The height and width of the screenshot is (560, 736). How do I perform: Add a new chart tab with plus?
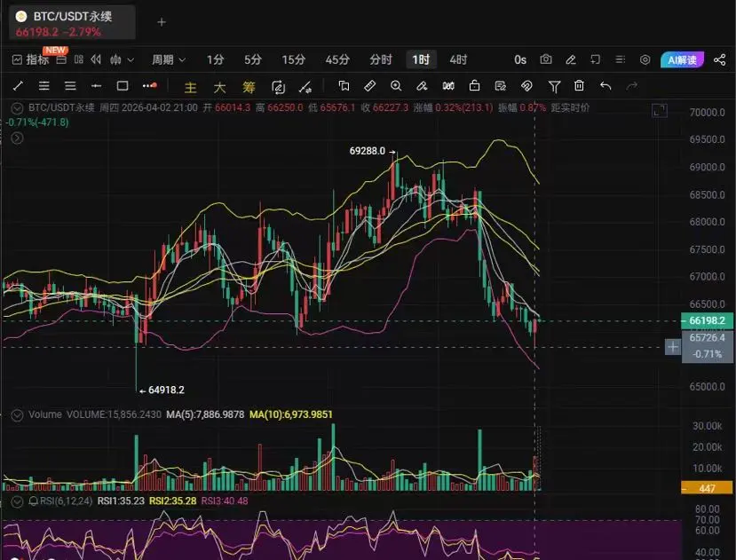coord(162,22)
